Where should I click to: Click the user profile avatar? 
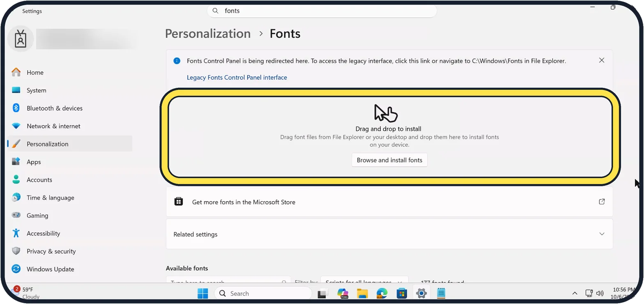pyautogui.click(x=21, y=39)
